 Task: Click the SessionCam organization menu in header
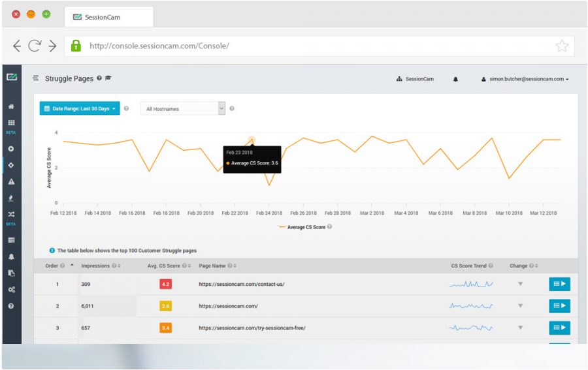415,79
